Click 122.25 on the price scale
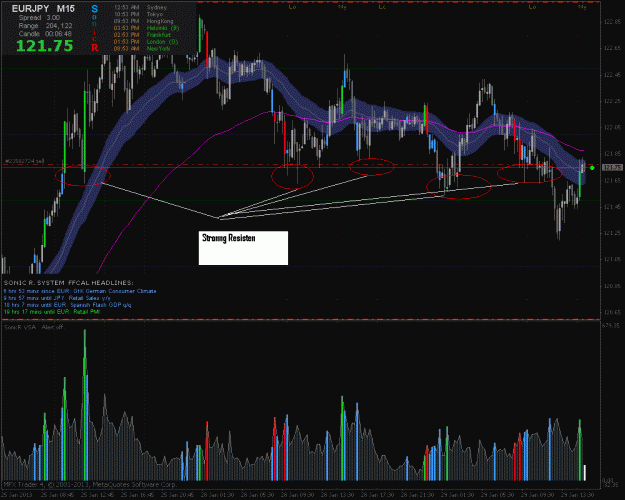 [612, 101]
